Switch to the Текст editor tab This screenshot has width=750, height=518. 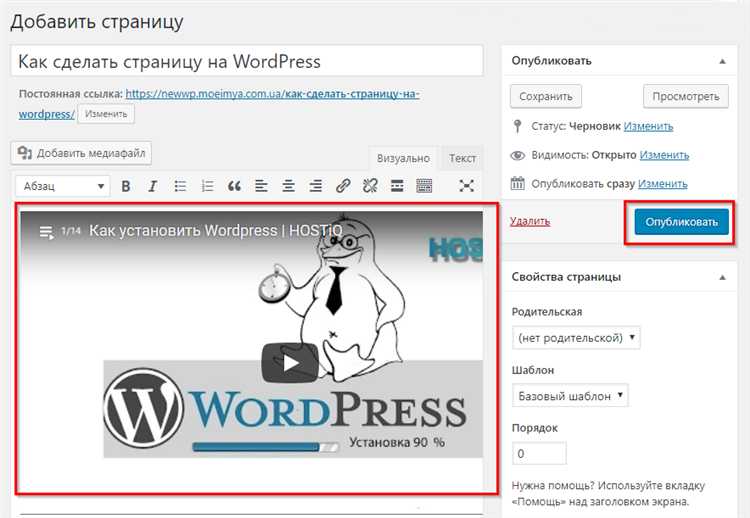click(x=462, y=158)
